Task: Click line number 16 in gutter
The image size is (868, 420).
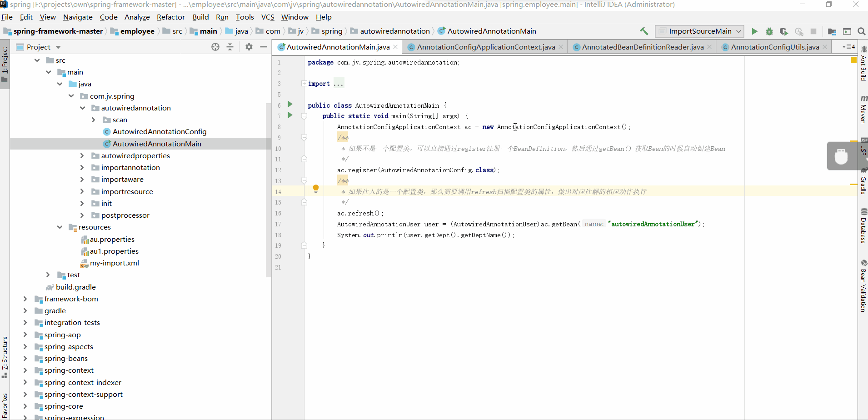Action: click(x=278, y=213)
